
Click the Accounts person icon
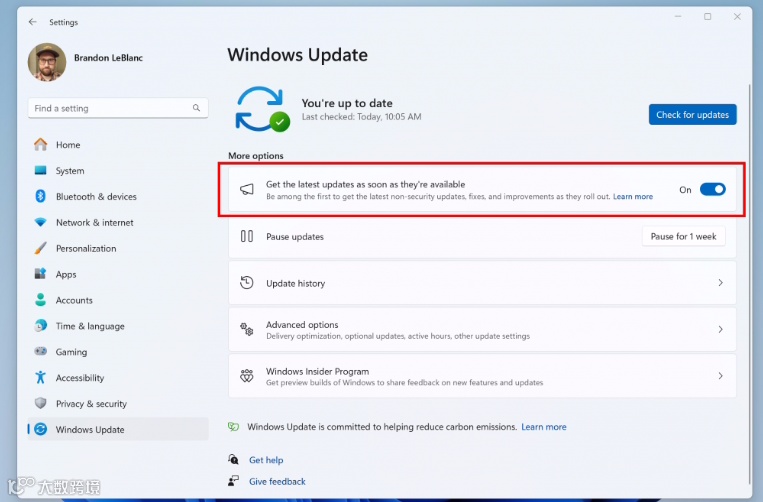pyautogui.click(x=40, y=300)
